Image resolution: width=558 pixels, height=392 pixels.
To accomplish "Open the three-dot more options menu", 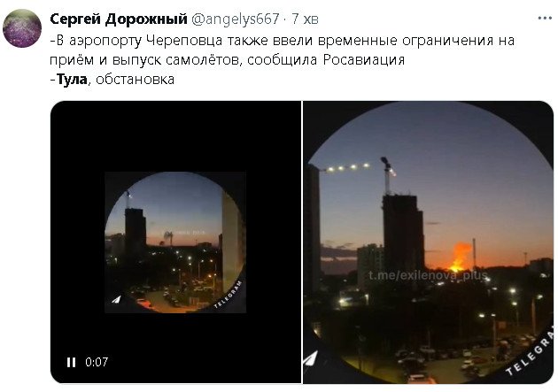I will pyautogui.click(x=544, y=18).
